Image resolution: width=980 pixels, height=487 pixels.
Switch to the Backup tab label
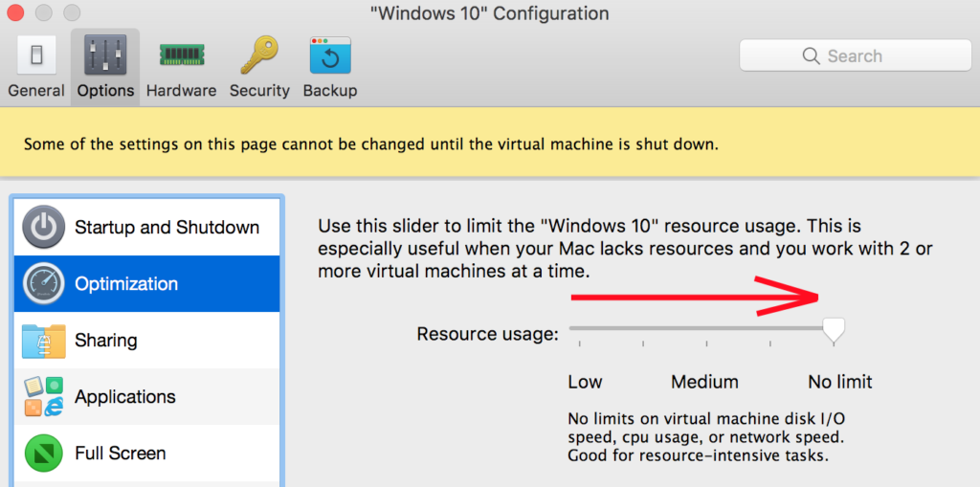(x=330, y=91)
